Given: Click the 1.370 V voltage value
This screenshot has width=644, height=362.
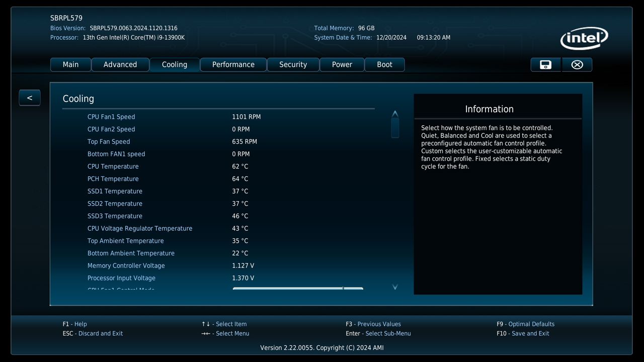Looking at the screenshot, I should pos(243,278).
